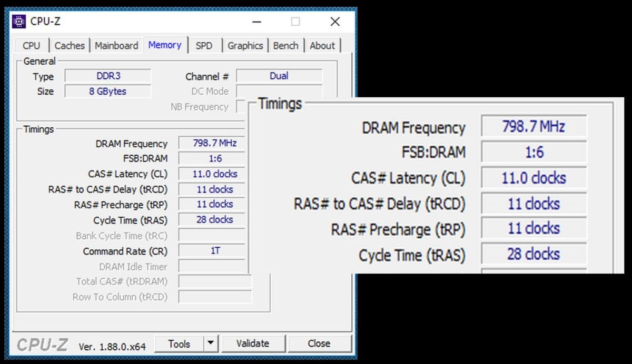Click the 11.0 clocks CL field in CPU-Z window
632x364 pixels.
(x=212, y=174)
